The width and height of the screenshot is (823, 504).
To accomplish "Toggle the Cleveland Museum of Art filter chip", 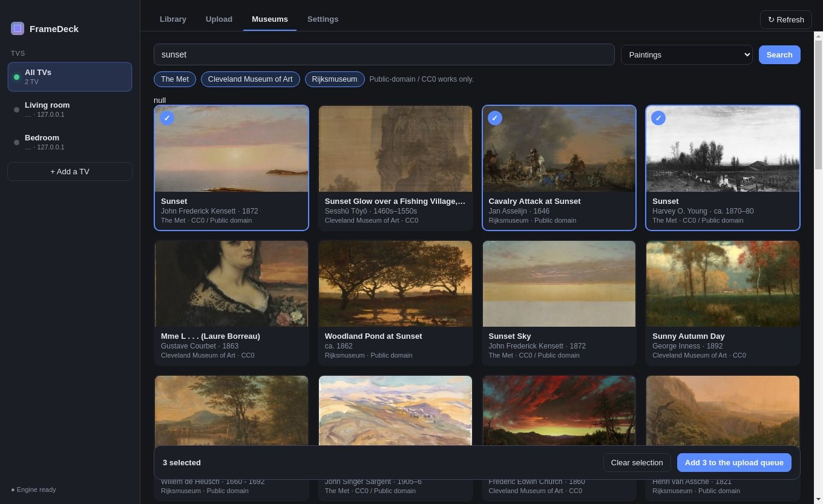I will point(250,79).
